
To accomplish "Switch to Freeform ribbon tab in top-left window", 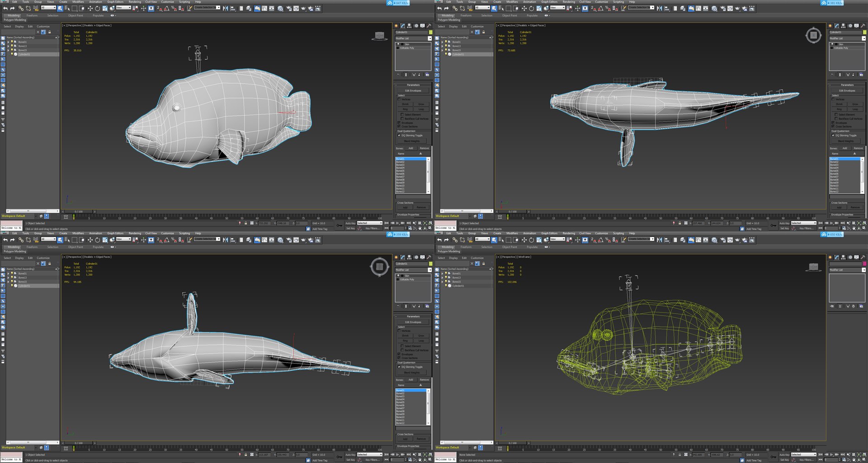I will point(32,15).
